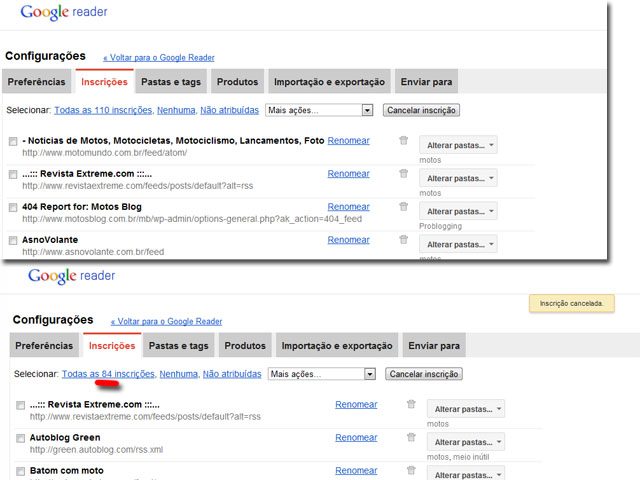Click trash icon for Batom com moto feed

pyautogui.click(x=411, y=470)
